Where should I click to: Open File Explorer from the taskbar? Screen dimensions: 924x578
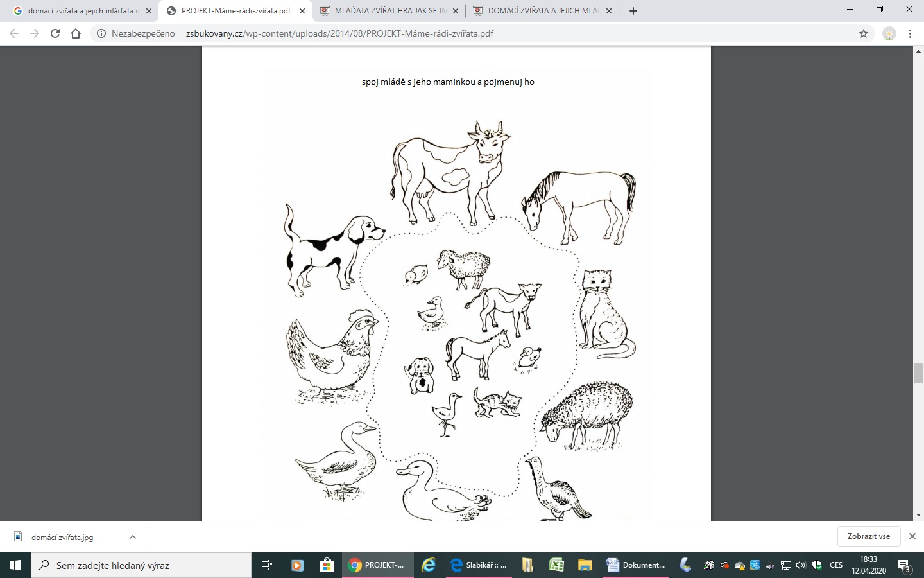click(x=585, y=565)
